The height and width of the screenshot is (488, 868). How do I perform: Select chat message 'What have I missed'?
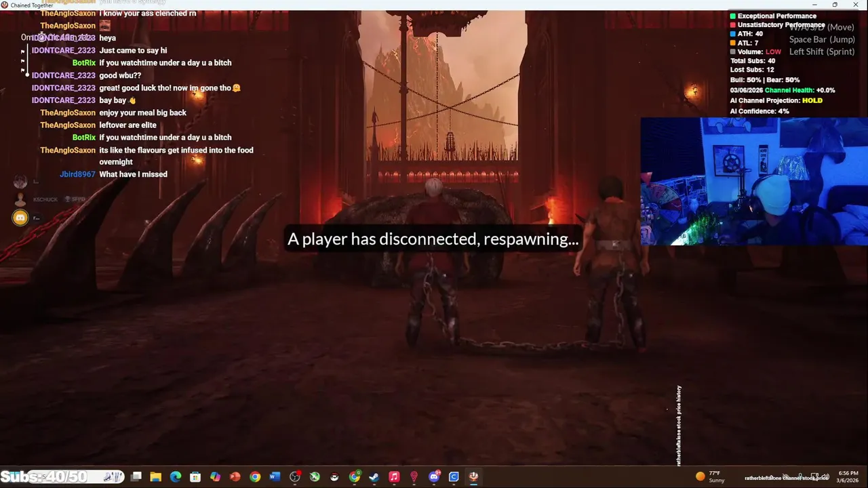133,174
